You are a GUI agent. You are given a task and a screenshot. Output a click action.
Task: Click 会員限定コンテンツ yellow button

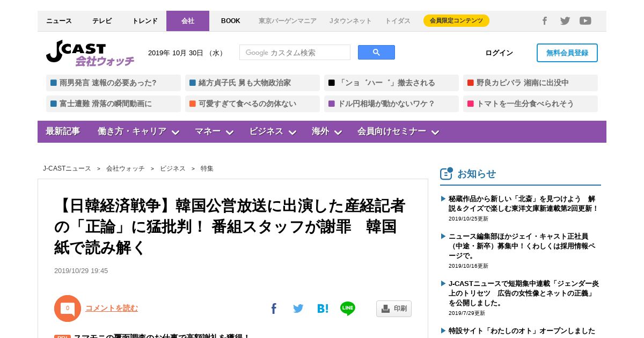point(456,21)
